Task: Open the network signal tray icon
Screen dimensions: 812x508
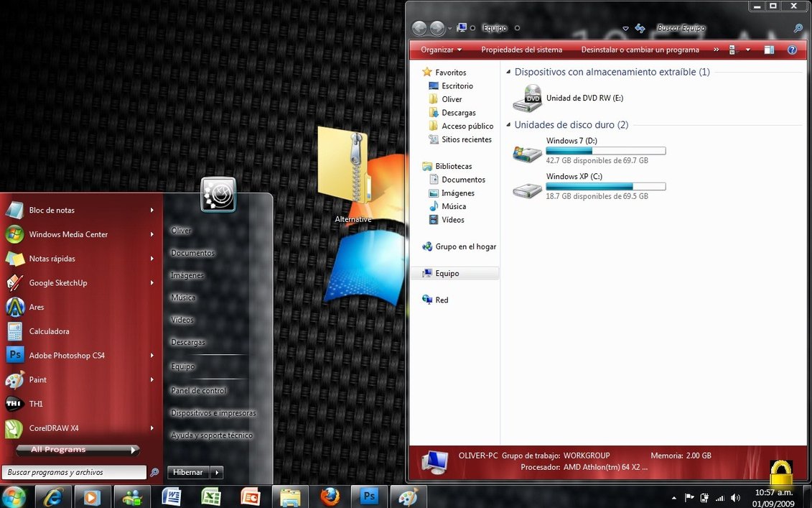Action: pos(720,498)
